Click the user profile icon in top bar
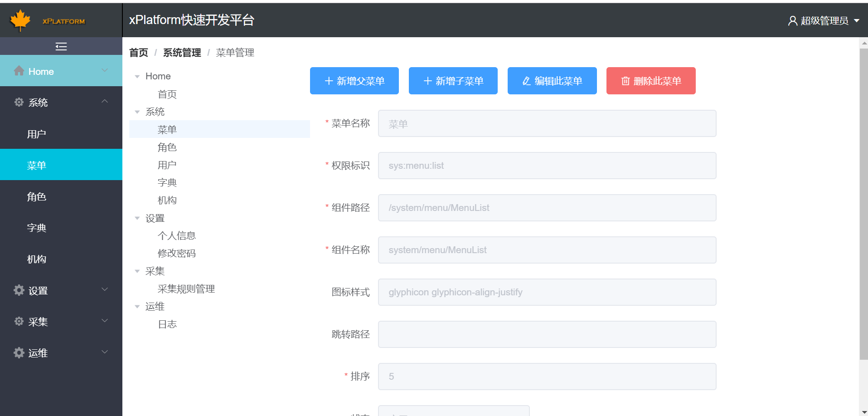The width and height of the screenshot is (868, 416). point(792,20)
